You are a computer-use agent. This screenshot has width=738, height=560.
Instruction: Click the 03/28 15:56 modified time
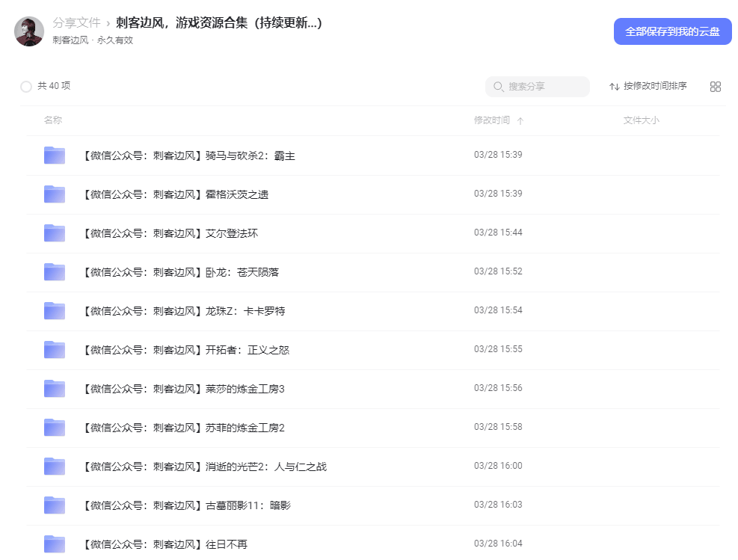point(498,388)
